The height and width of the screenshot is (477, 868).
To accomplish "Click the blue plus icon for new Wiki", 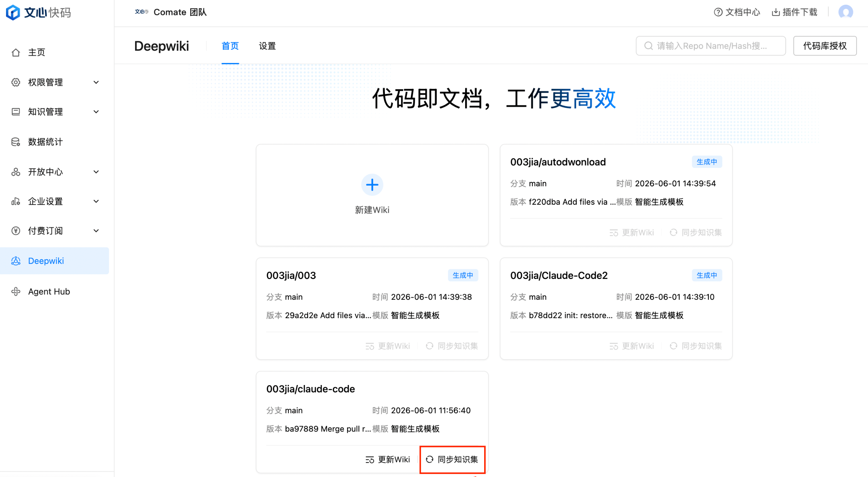I will click(372, 185).
